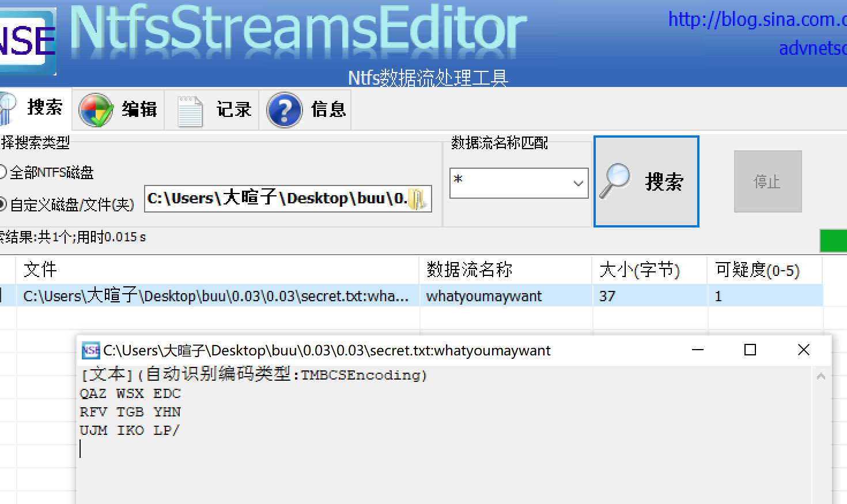Open the 编辑 tab with shield icon
Screen dimensions: 847x504
119,109
